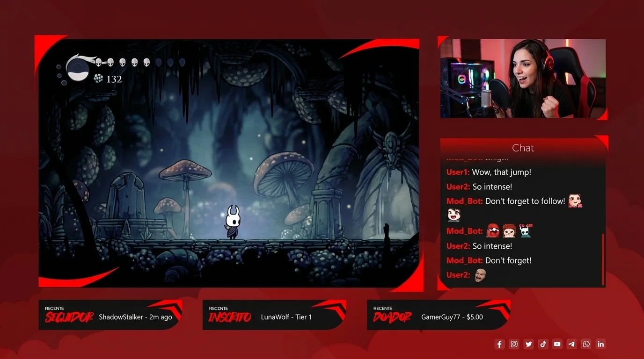Click "LunaWolf - Tier 1" subscriber text
The width and height of the screenshot is (644, 359).
tap(286, 317)
